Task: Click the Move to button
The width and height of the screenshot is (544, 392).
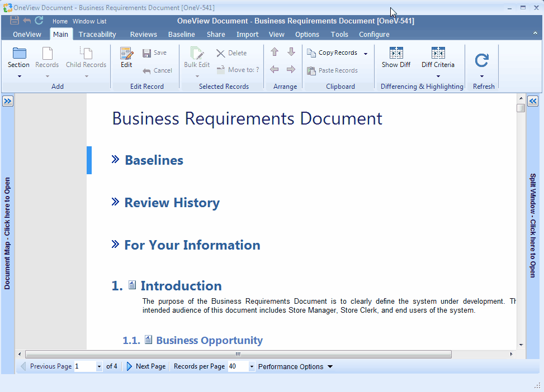Action: 238,70
